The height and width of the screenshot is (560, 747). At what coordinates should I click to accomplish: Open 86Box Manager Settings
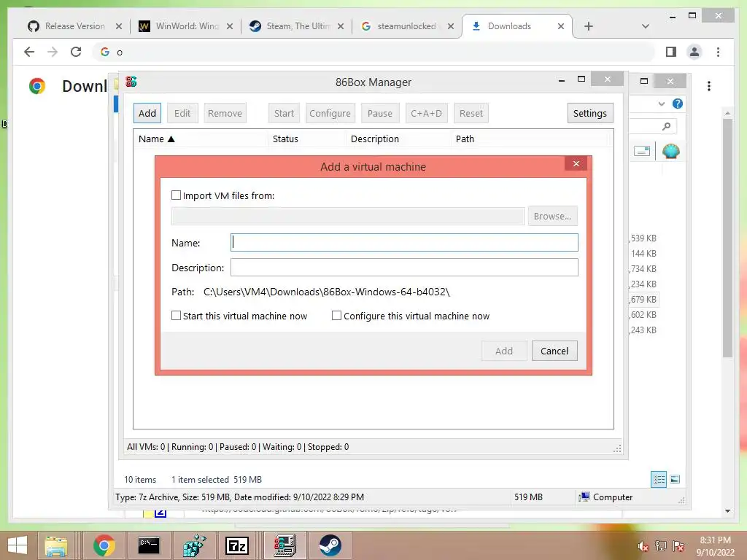[x=589, y=113]
